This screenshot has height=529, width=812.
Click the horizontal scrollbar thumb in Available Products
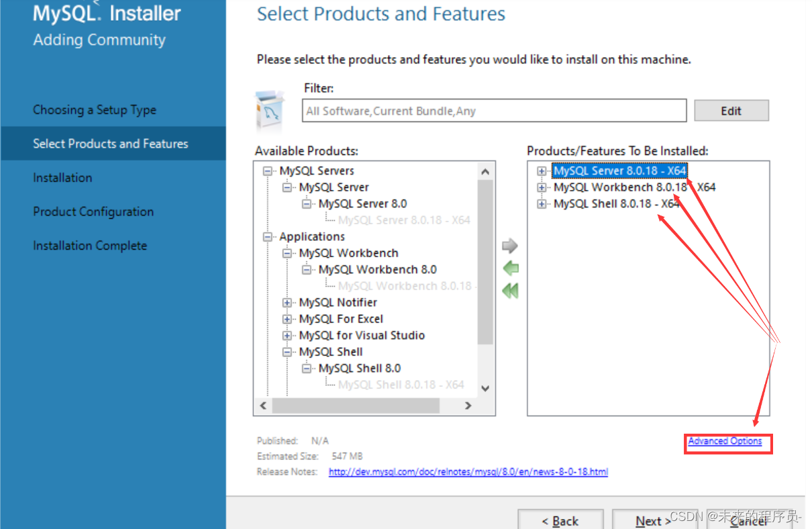356,405
